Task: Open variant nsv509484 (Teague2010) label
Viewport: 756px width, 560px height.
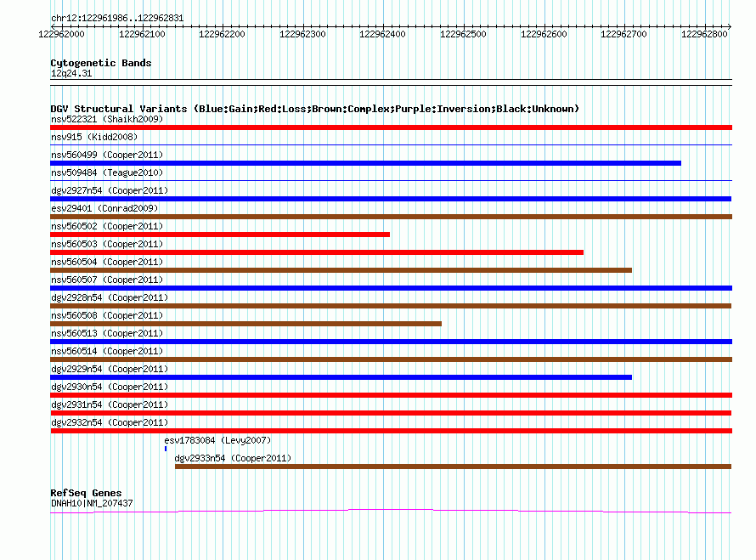Action: point(107,173)
